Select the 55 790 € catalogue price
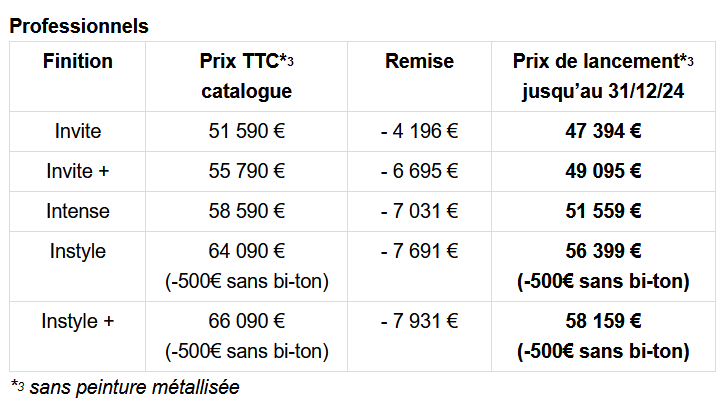721x403 pixels. [246, 171]
